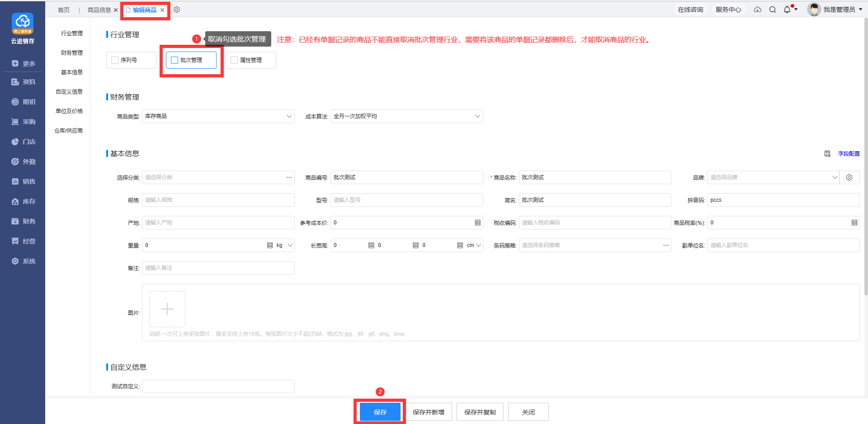Switch to the 商品信息 tab
Image resolution: width=868 pixels, height=424 pixels.
(x=99, y=10)
